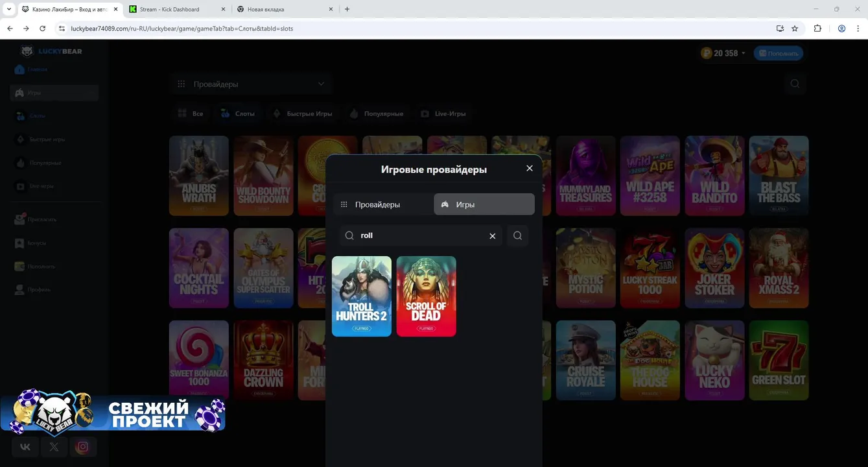Open Mummyland Treasures game card

[x=585, y=175]
